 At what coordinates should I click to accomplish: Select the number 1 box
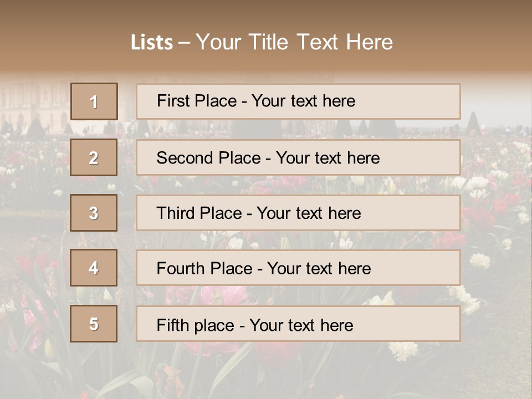[94, 101]
